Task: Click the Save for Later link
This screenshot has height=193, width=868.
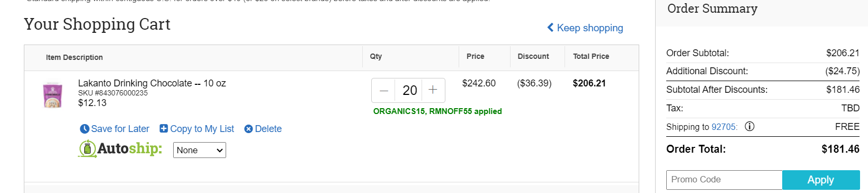Action: (120, 129)
